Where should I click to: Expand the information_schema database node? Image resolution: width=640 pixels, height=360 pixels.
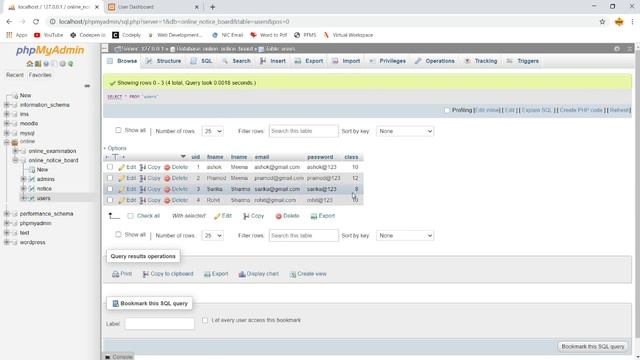click(7, 105)
